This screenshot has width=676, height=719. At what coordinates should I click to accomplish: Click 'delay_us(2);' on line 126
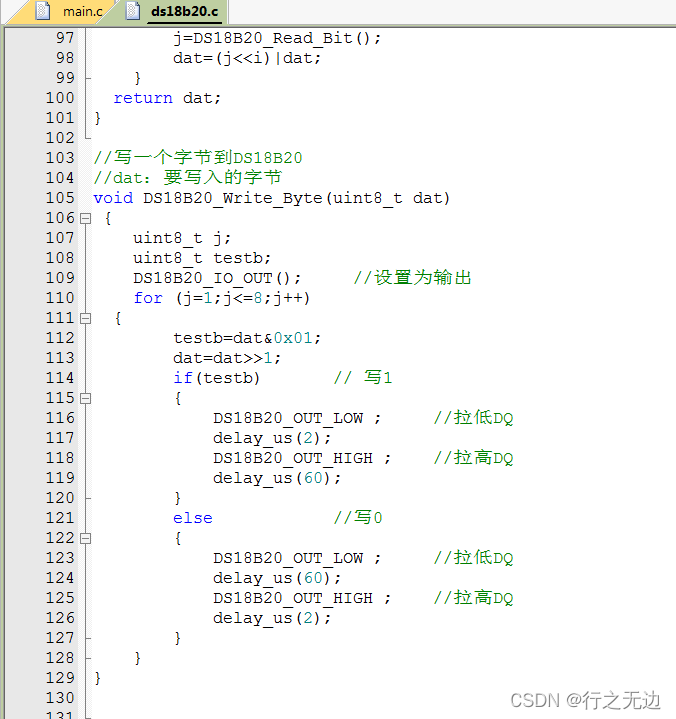pos(272,618)
